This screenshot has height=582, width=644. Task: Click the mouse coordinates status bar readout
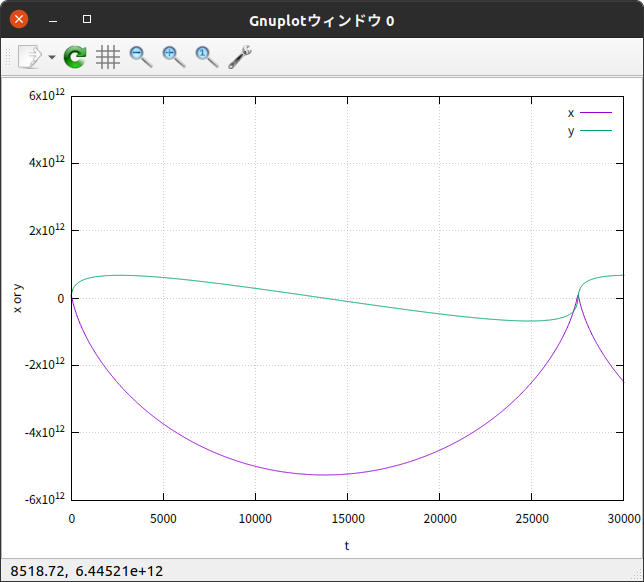click(87, 571)
